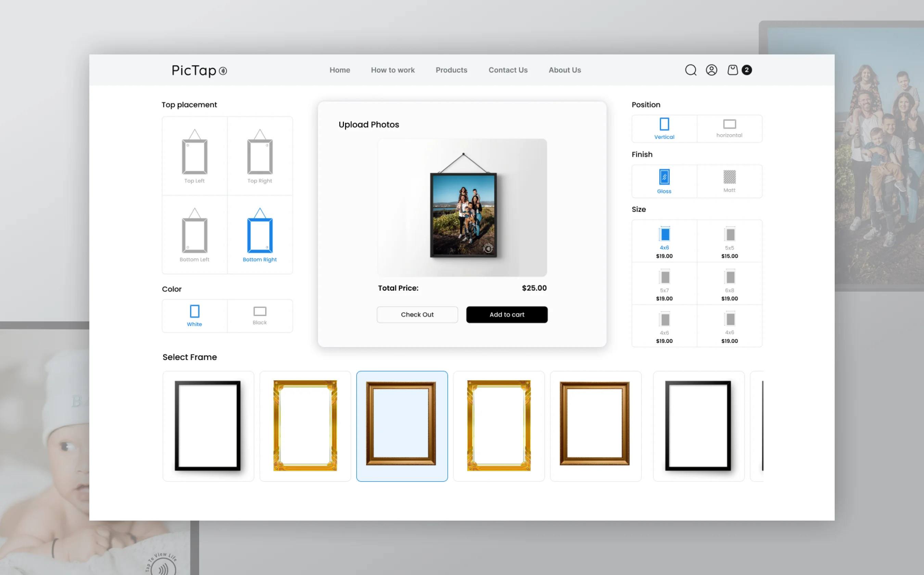
Task: Choose the Black color option
Action: [260, 316]
